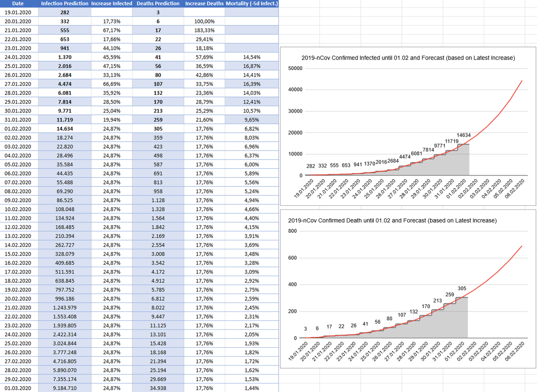Viewport: 537px width, 392px height.
Task: Click y-axis value 30000 in Infected chart
Action: [295, 111]
